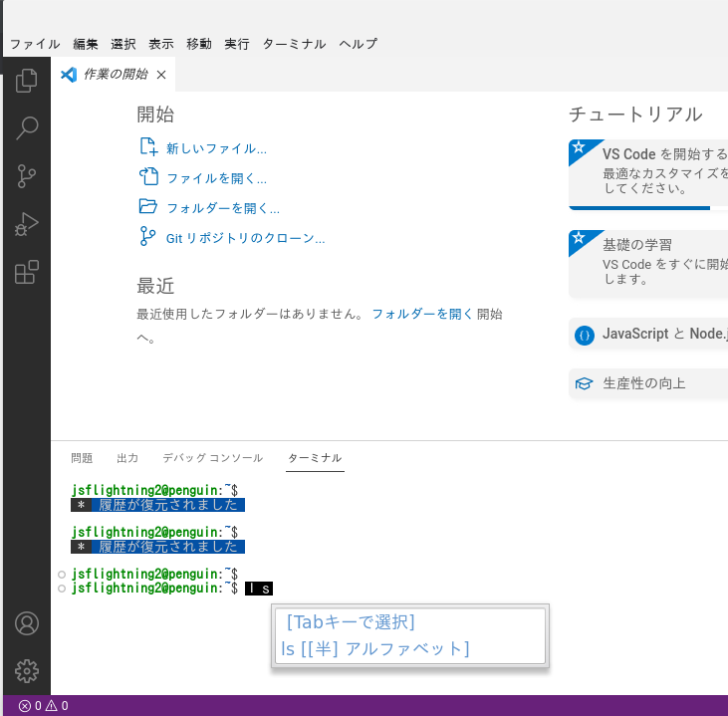Click the 最近使用したフォルダーはありません text
Viewport: 728px width, 716px height.
(251, 315)
